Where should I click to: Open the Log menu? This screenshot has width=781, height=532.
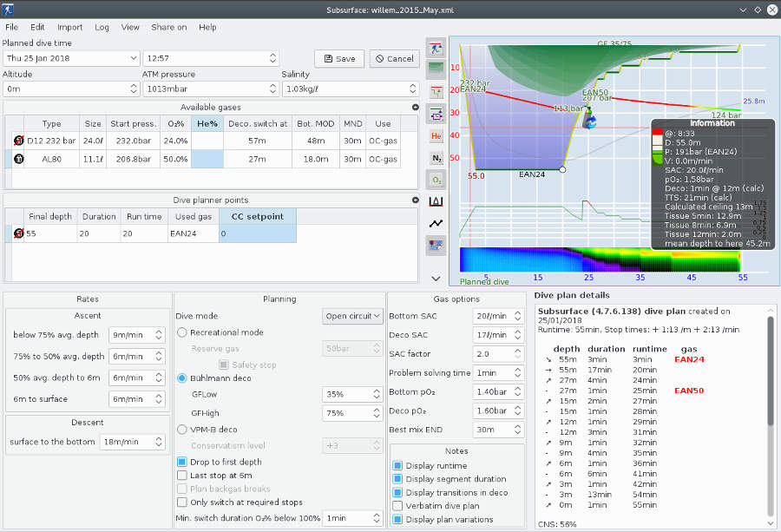(102, 27)
